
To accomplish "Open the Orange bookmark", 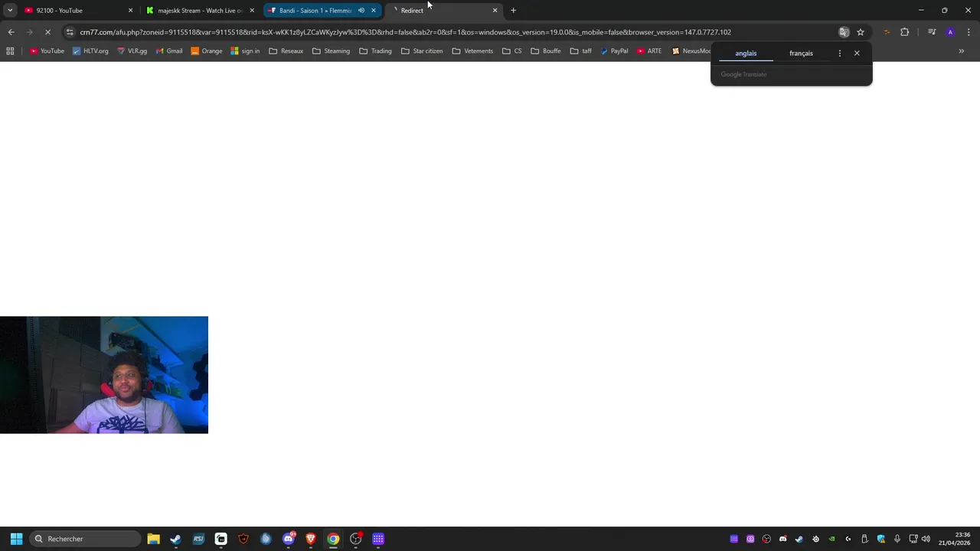I will pos(206,51).
